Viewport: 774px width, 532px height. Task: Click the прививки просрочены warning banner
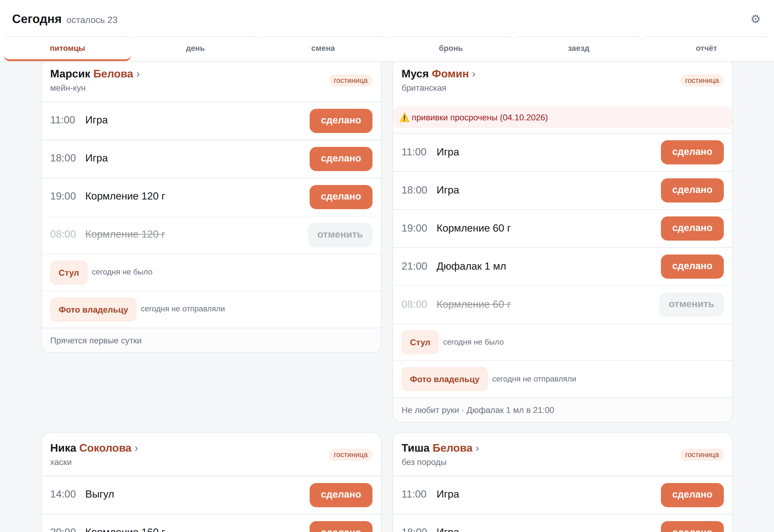coord(562,117)
